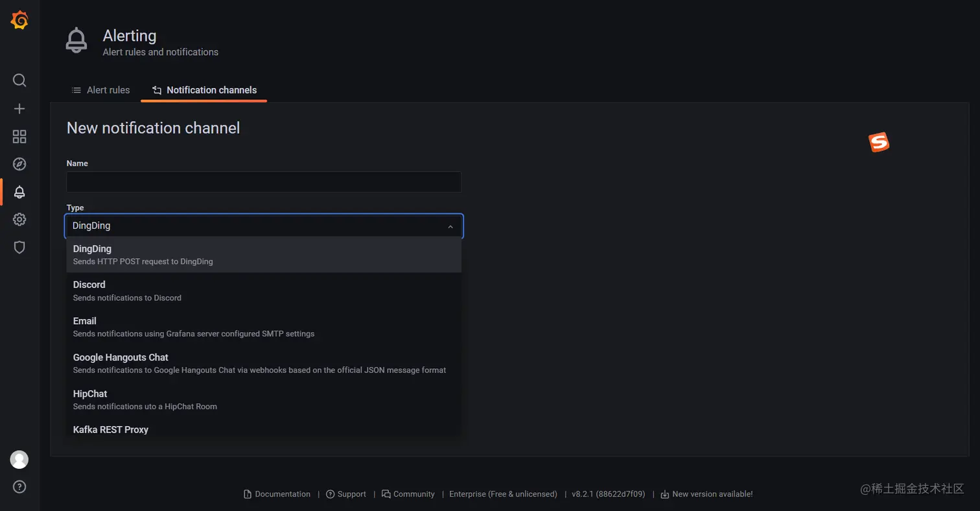Viewport: 980px width, 511px height.
Task: Open the Create plus icon in sidebar
Action: pyautogui.click(x=19, y=108)
